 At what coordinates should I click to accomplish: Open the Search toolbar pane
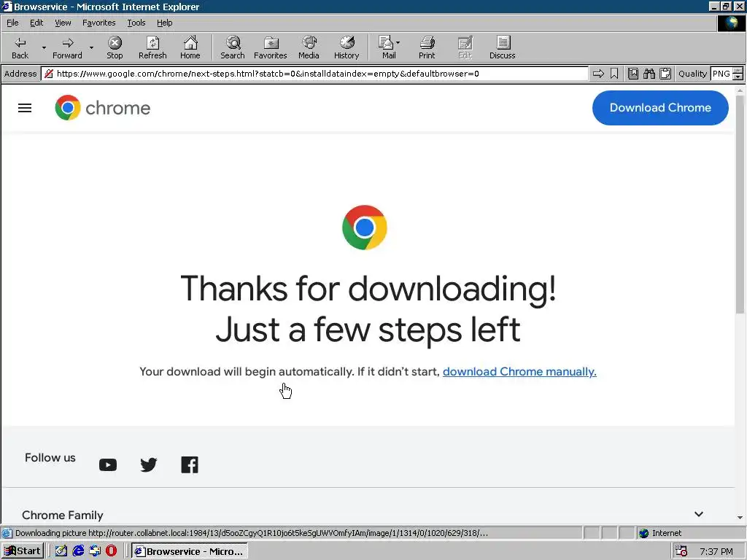point(233,47)
